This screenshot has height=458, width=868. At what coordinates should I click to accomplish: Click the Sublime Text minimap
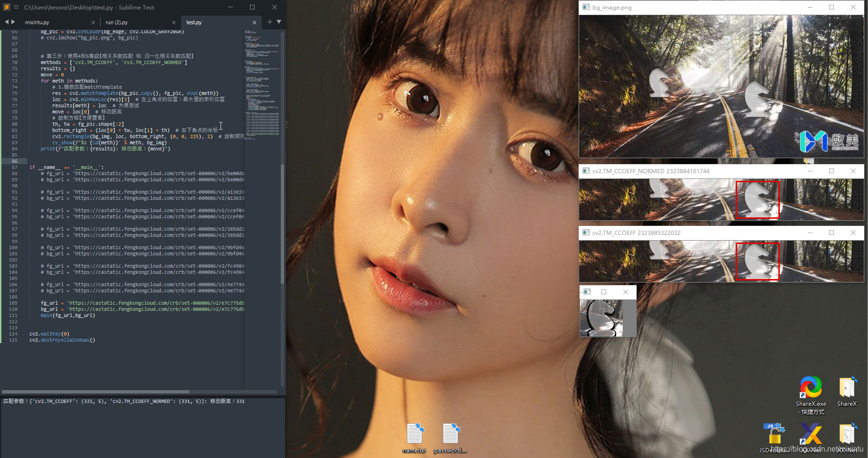pyautogui.click(x=262, y=85)
